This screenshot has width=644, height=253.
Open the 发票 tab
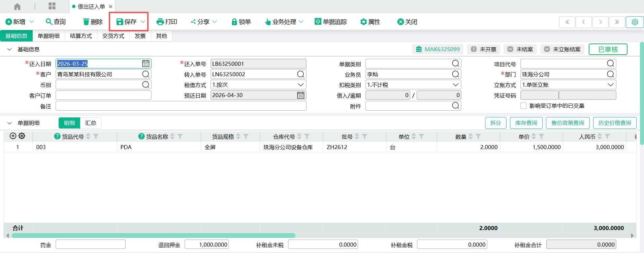click(x=140, y=36)
